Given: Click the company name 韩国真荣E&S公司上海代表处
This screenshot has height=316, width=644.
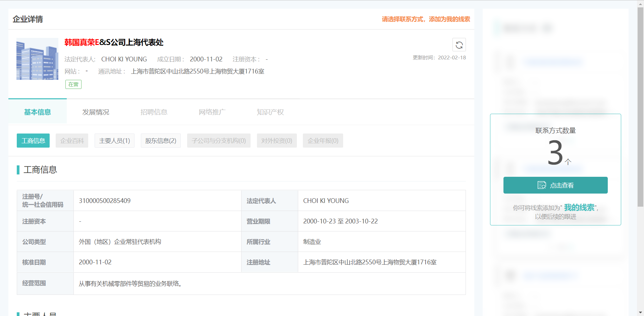Looking at the screenshot, I should pos(114,42).
